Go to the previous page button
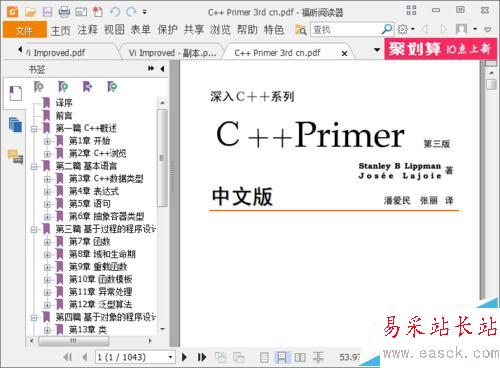Image resolution: width=500 pixels, height=368 pixels. coord(85,357)
